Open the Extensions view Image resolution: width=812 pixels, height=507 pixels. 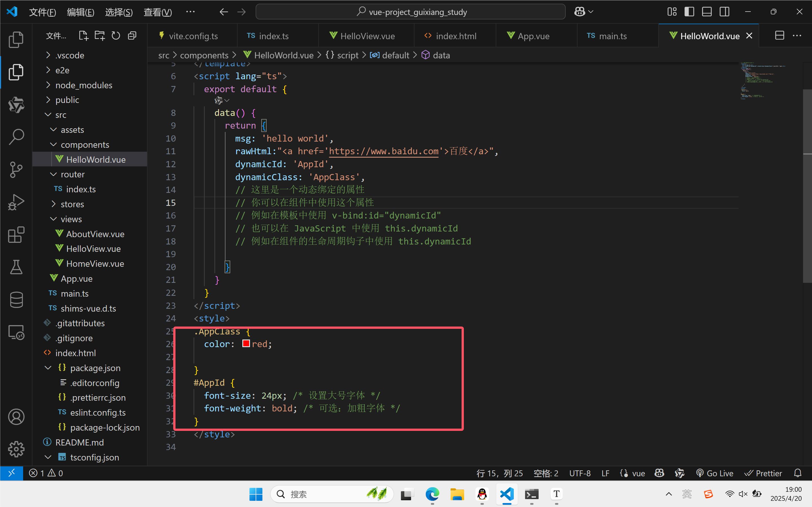point(16,235)
